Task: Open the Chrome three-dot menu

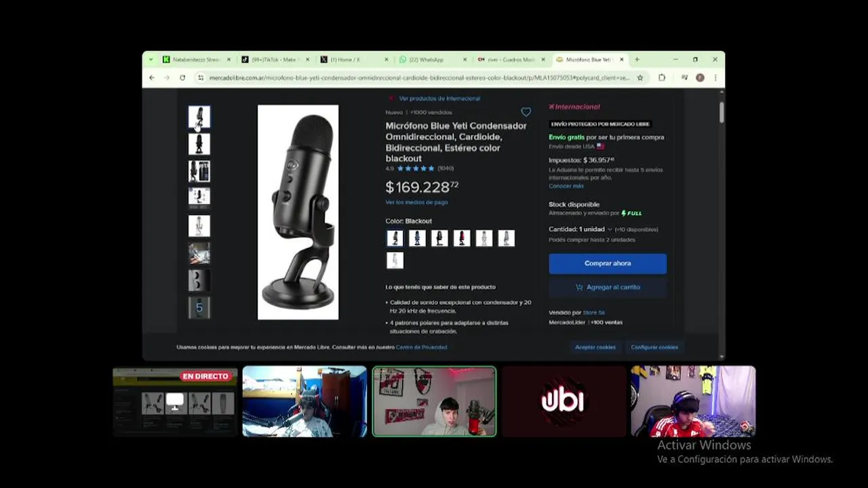Action: click(715, 78)
